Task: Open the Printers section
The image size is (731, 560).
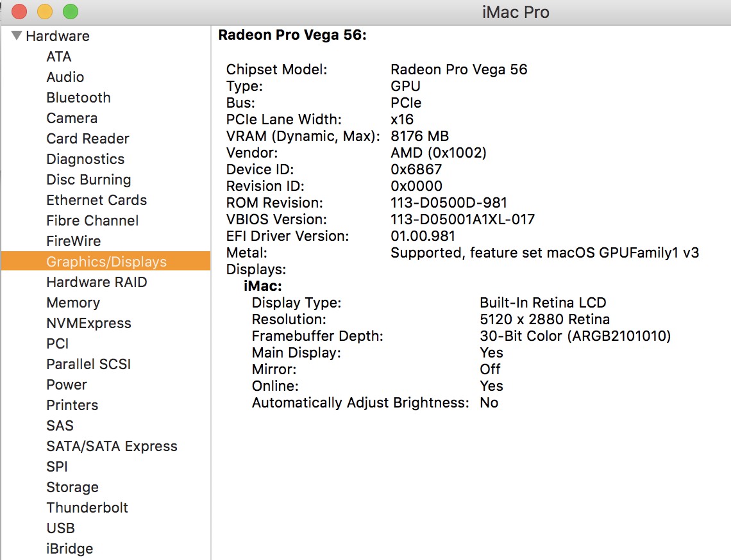Action: click(x=72, y=405)
